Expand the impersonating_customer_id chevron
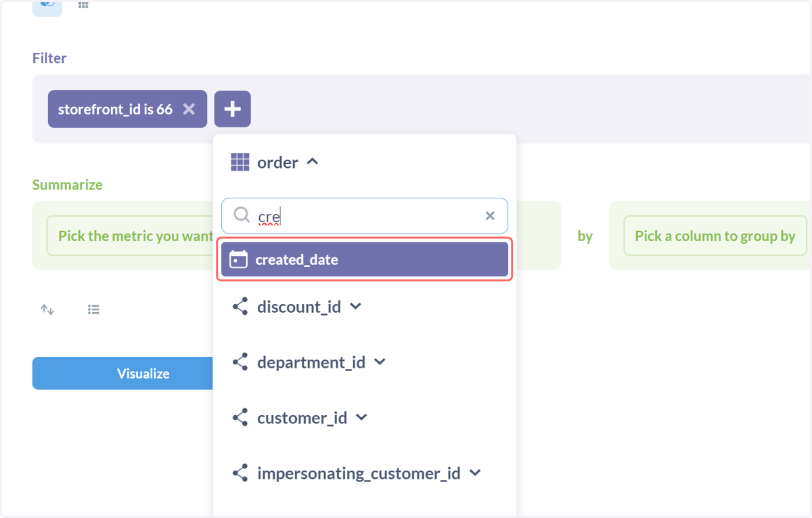Screen dimensions: 812x518 pyautogui.click(x=476, y=473)
